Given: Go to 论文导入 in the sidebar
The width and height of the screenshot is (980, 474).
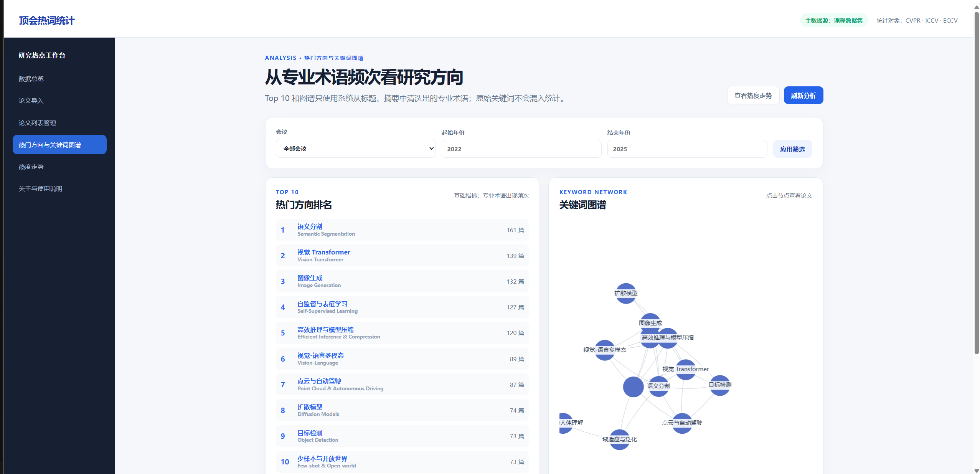Looking at the screenshot, I should [x=59, y=101].
